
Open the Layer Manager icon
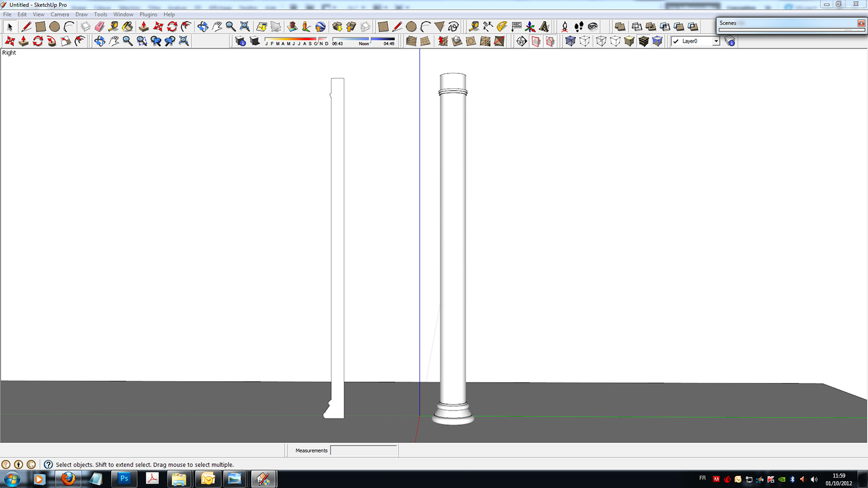[x=730, y=41]
